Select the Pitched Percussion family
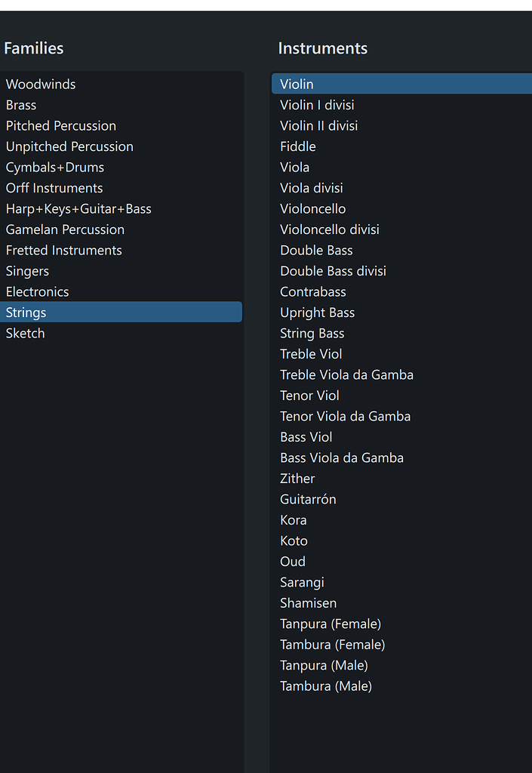532x773 pixels. pos(60,125)
